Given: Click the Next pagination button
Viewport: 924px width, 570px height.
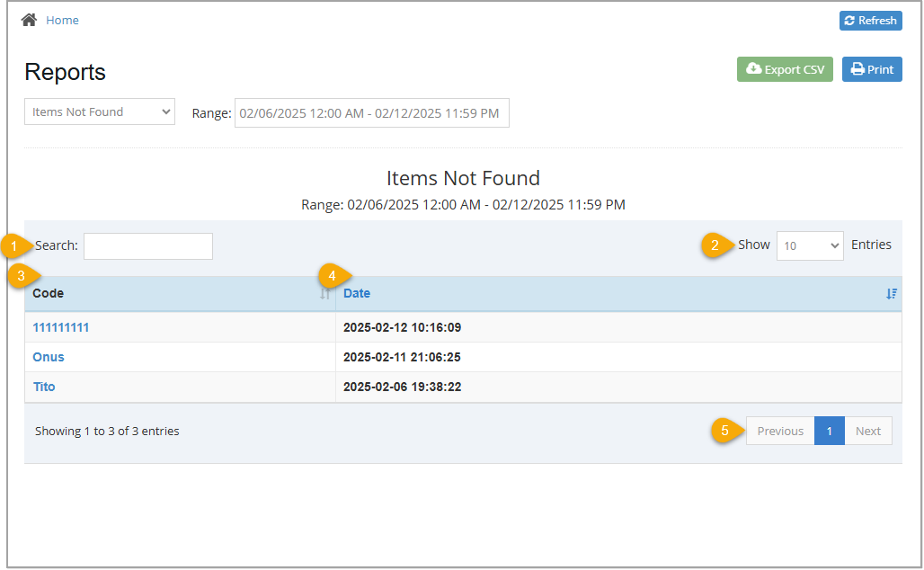Looking at the screenshot, I should point(867,431).
